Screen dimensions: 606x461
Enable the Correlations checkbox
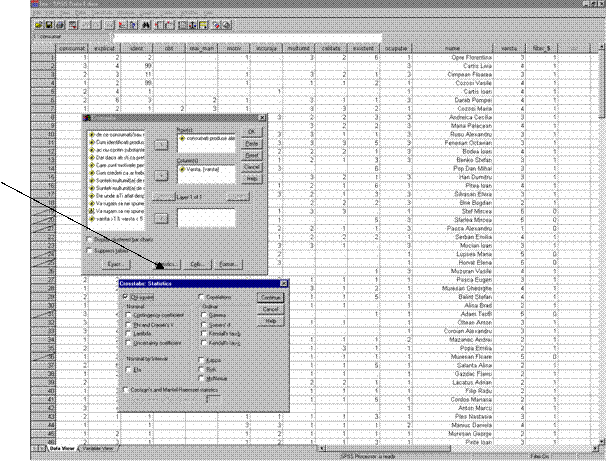pos(202,297)
